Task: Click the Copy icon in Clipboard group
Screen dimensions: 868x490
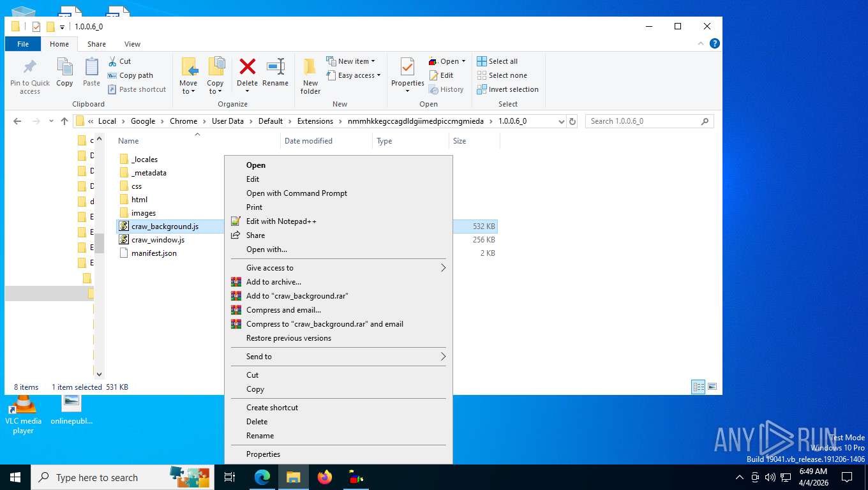Action: pos(64,67)
